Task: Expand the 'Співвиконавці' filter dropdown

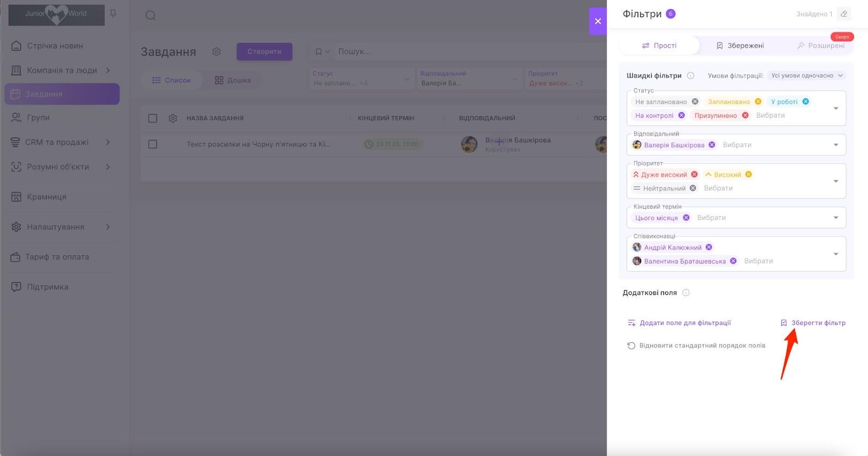Action: tap(836, 254)
